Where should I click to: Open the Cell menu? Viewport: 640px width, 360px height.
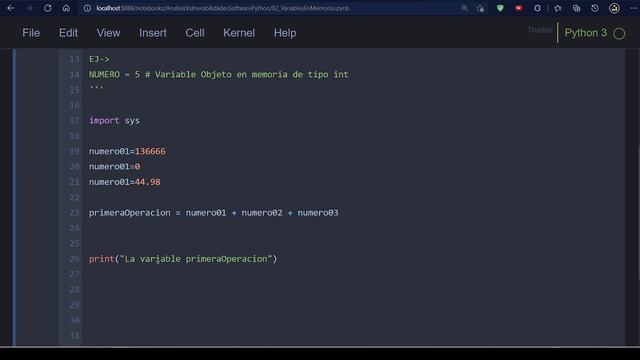(195, 33)
